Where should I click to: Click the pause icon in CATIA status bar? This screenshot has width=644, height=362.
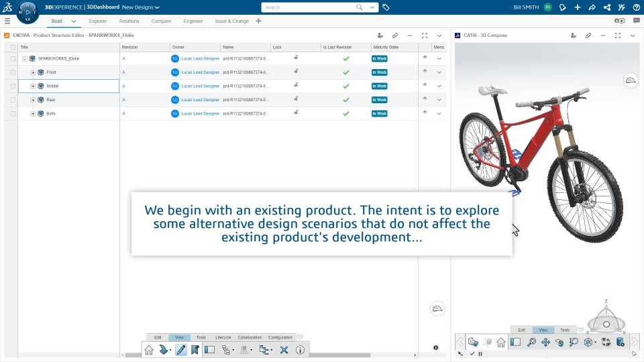coord(480,354)
